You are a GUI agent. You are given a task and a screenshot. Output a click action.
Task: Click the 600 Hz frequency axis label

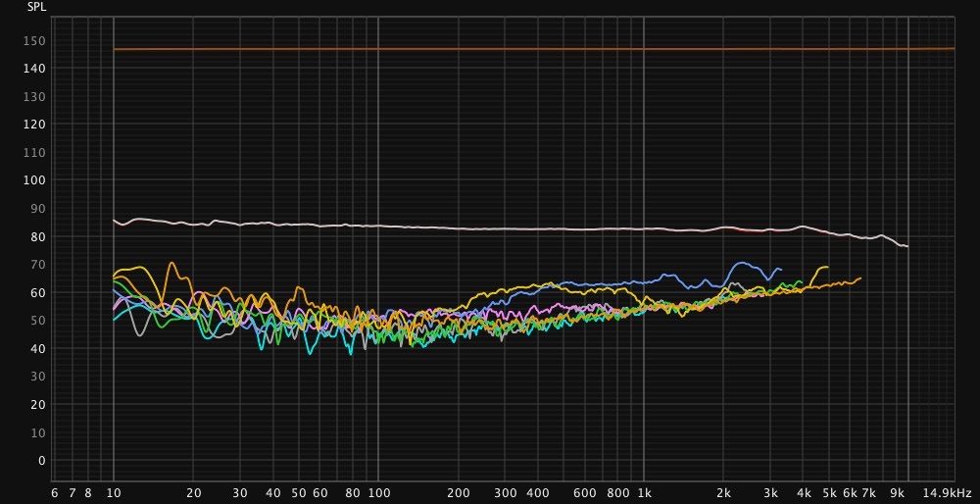click(585, 493)
